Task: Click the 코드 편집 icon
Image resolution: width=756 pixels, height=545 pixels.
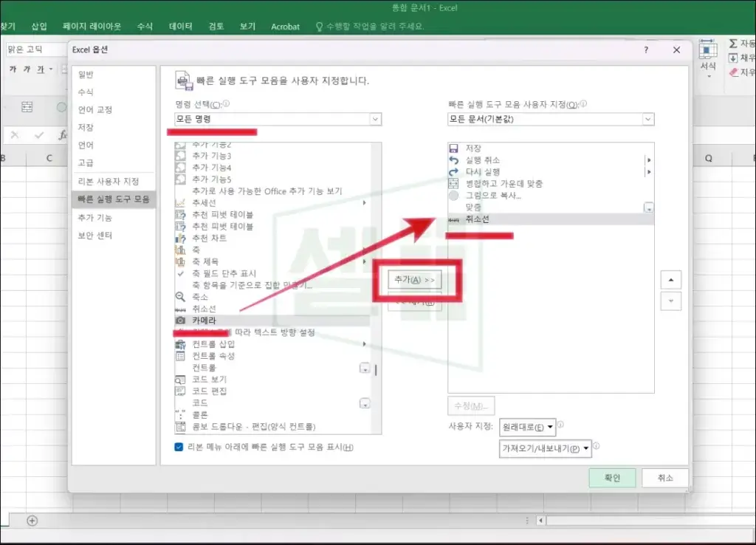Action: (180, 391)
